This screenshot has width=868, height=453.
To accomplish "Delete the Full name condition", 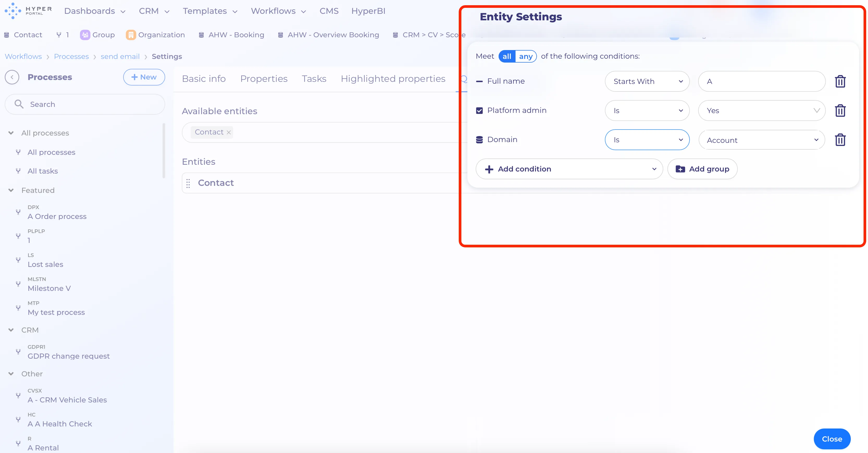I will pos(840,81).
